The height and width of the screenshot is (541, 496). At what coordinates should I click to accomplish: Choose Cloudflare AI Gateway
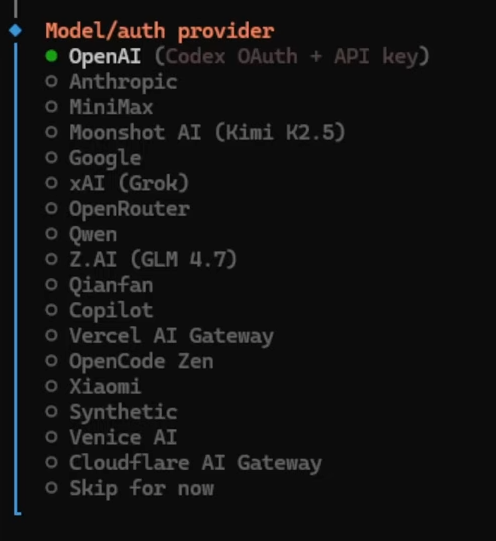[183, 463]
